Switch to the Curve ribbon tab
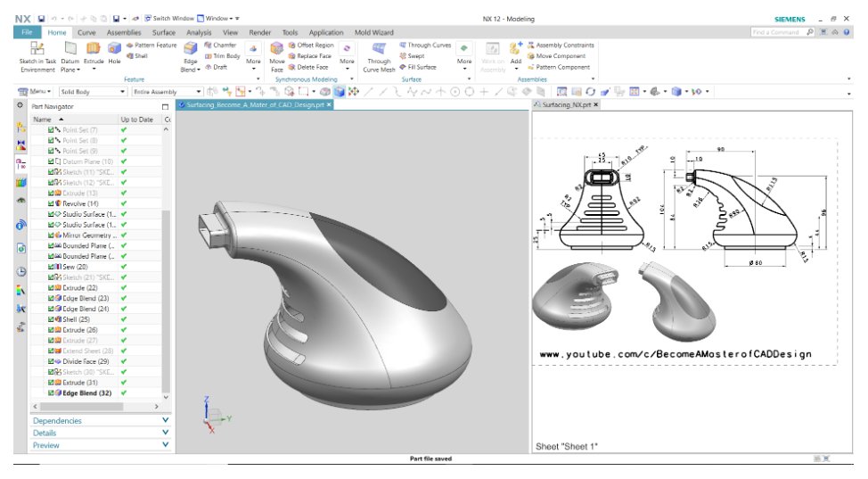This screenshot has width=868, height=479. pos(86,32)
